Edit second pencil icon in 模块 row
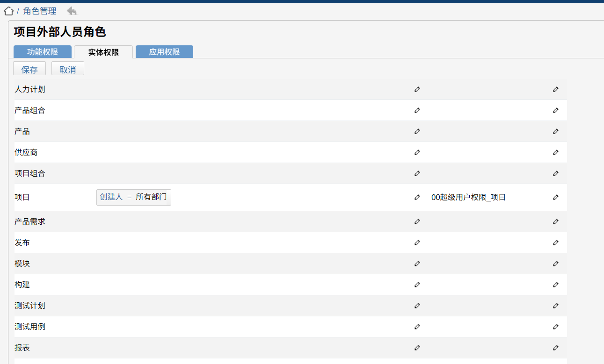This screenshot has width=604, height=364. coord(556,264)
